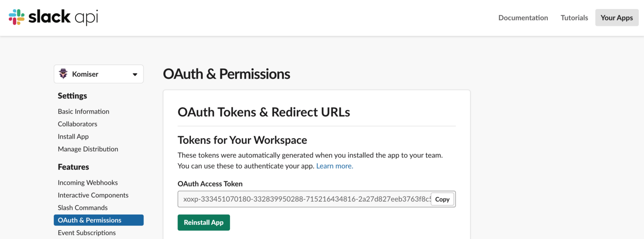This screenshot has width=644, height=239.
Task: Click the Reinstall App button
Action: pos(204,222)
